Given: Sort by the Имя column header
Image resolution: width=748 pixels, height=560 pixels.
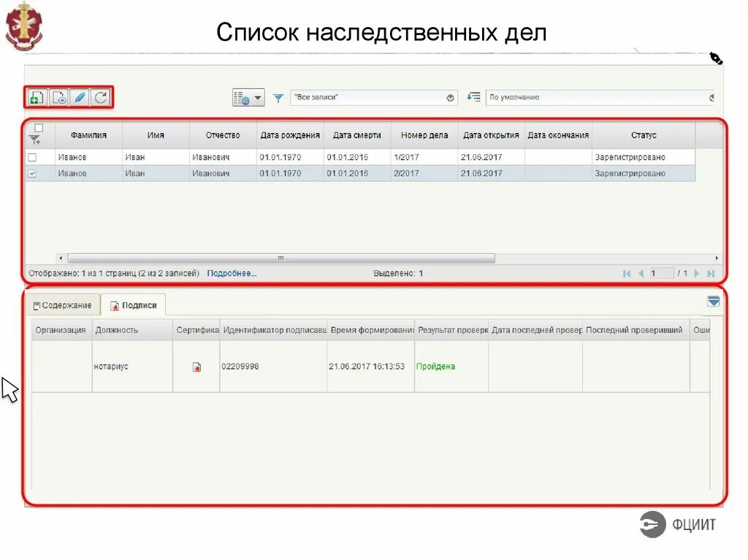Looking at the screenshot, I should [156, 136].
